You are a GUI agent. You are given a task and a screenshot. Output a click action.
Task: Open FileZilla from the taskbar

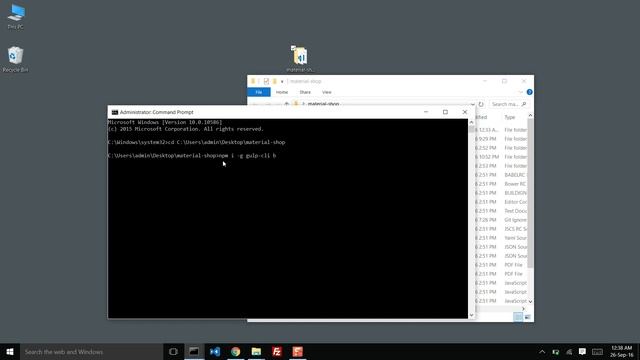click(x=277, y=351)
